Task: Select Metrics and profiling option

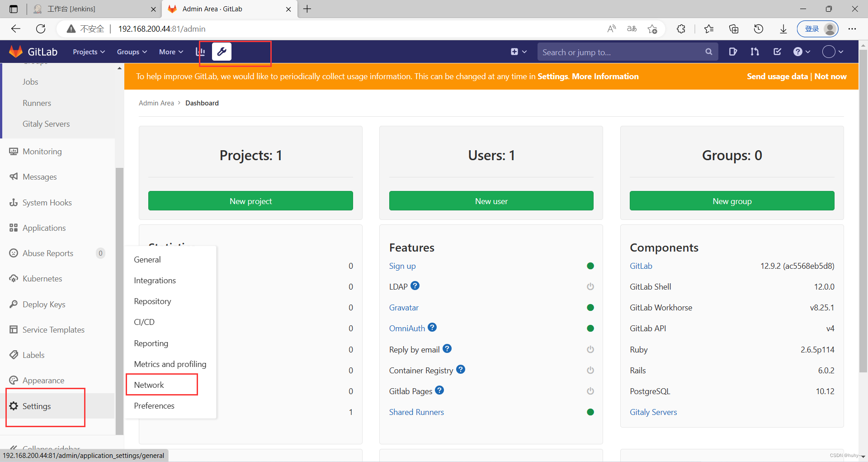Action: pos(170,364)
